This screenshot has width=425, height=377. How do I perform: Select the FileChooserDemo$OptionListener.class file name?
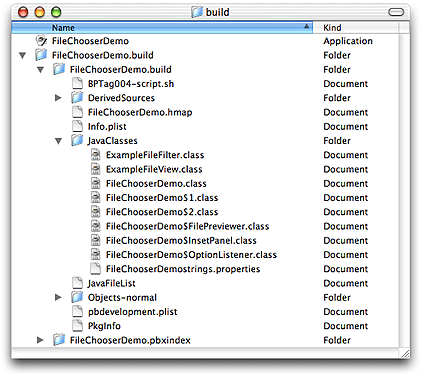tap(191, 255)
